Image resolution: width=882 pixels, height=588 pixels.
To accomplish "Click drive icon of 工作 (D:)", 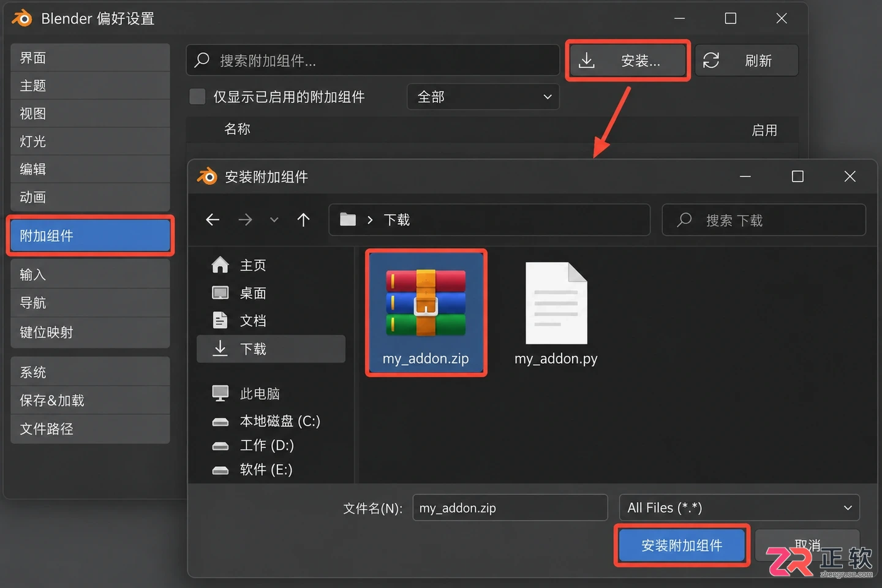I will pos(220,446).
